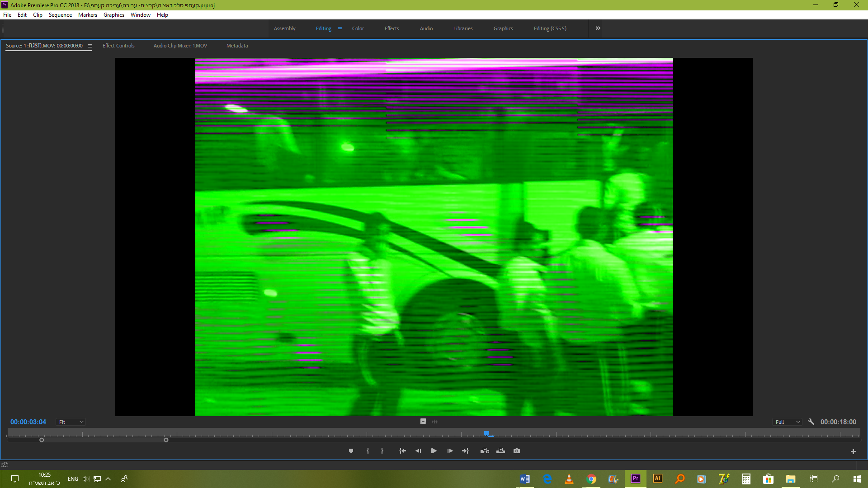Step forward one frame
Image resolution: width=868 pixels, height=488 pixels.
450,451
